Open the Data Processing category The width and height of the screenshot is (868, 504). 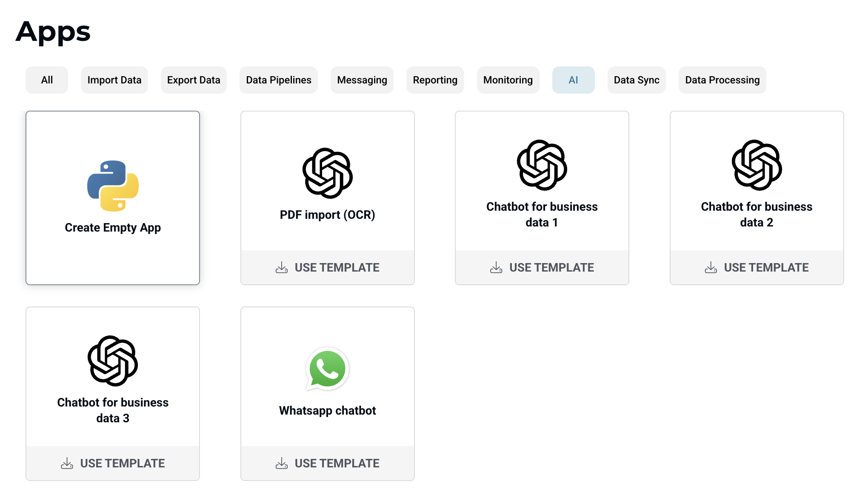pyautogui.click(x=722, y=80)
